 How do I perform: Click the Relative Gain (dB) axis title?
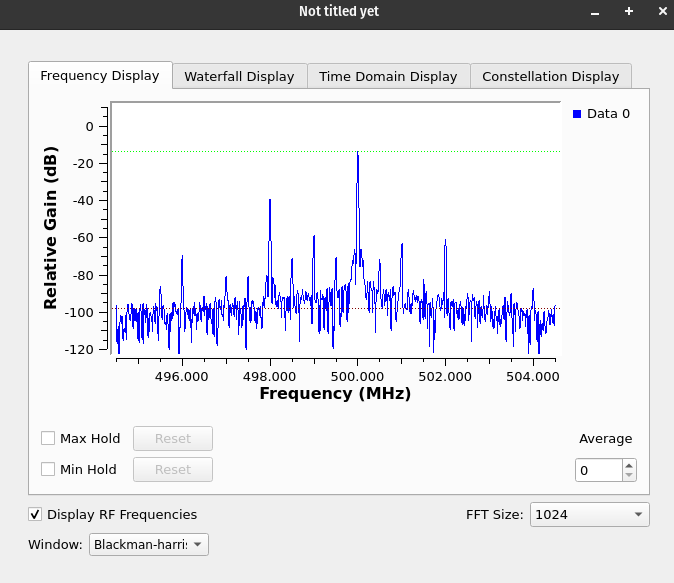pos(50,228)
